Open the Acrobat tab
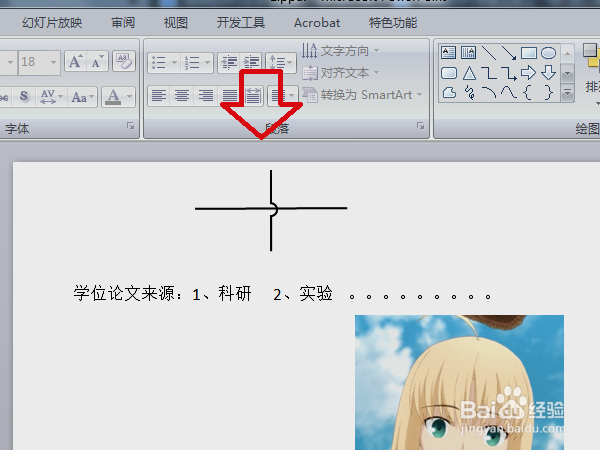This screenshot has width=600, height=450. pyautogui.click(x=317, y=23)
